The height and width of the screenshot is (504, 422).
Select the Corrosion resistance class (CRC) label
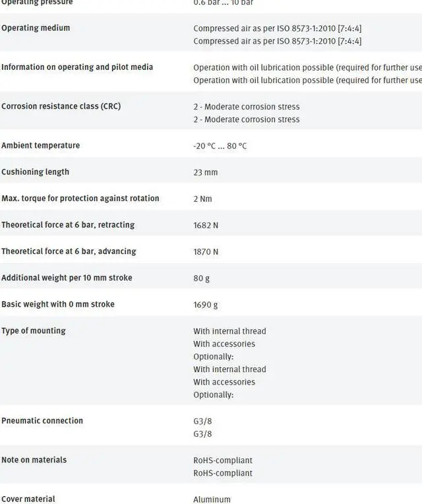tap(61, 106)
